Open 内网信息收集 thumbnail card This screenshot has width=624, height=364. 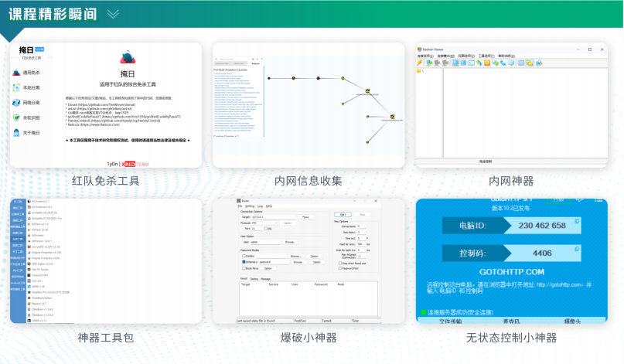click(309, 105)
